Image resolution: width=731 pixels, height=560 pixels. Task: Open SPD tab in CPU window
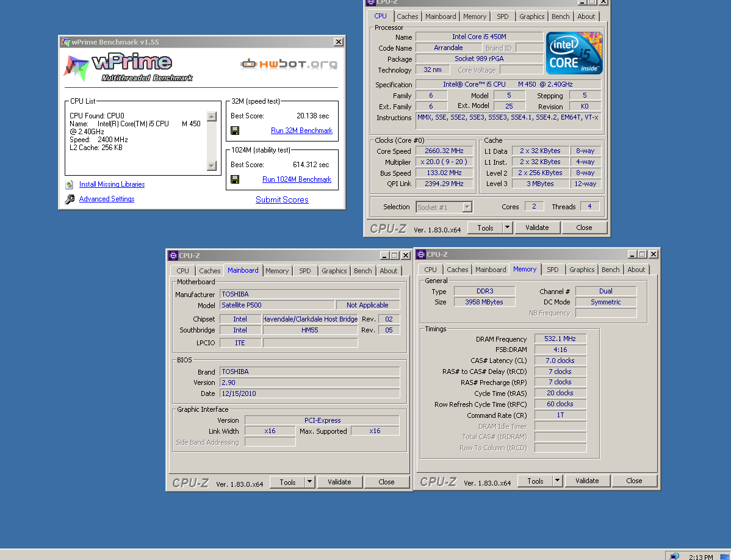(503, 16)
